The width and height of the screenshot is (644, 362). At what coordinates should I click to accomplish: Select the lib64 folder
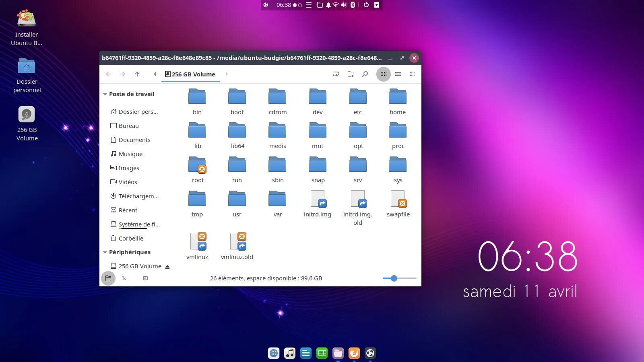(237, 136)
